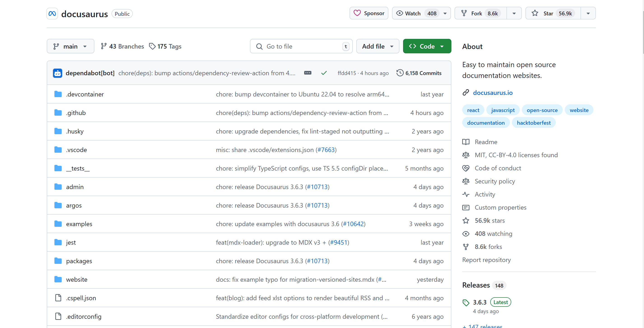Screen dimensions: 644x328
Task: Click the dependabot avatar icon
Action: pyautogui.click(x=58, y=73)
